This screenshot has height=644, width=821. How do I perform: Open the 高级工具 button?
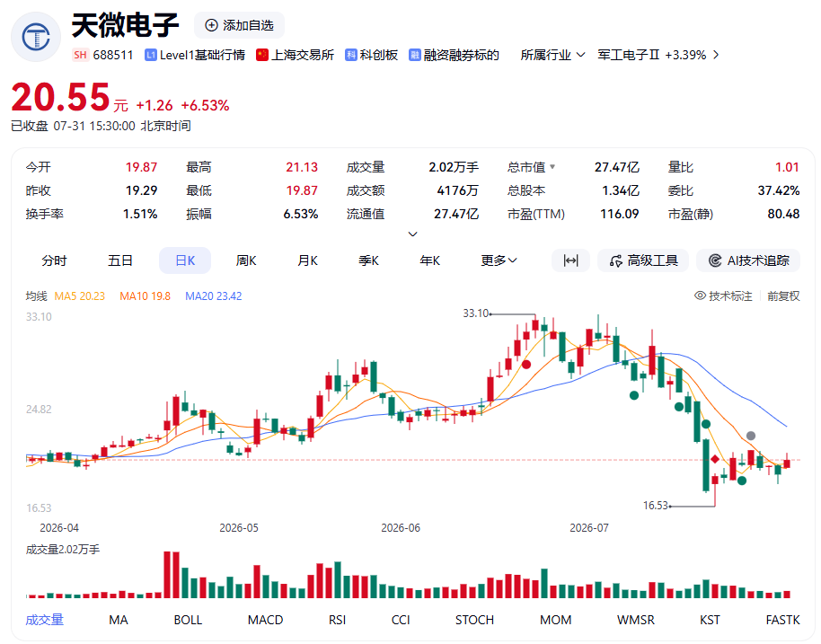[x=643, y=260]
